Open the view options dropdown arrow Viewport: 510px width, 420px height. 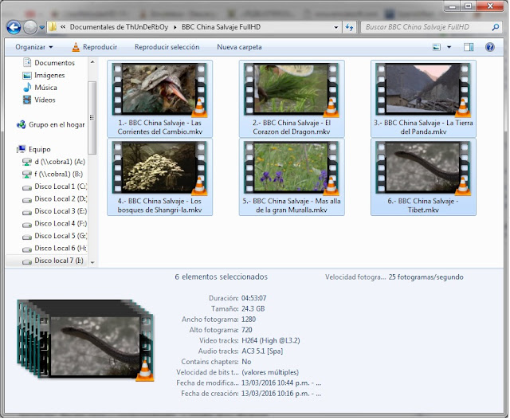click(449, 47)
